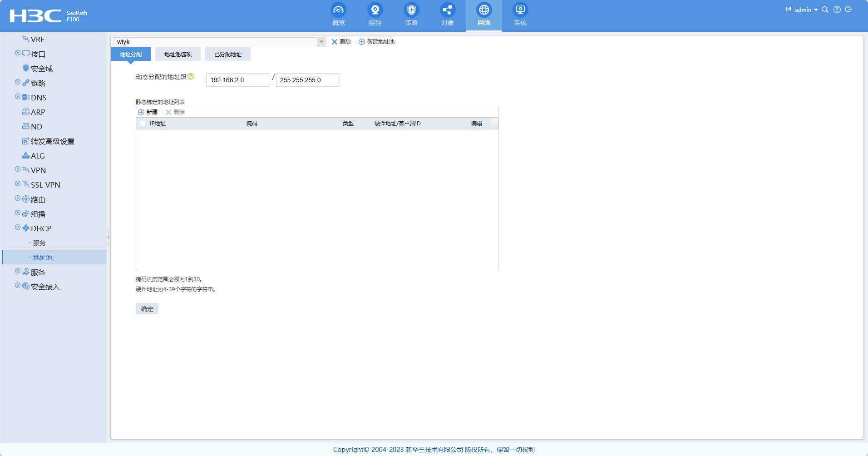Switch to the 地址分配 tab
Image resolution: width=868 pixels, height=456 pixels.
(x=131, y=54)
